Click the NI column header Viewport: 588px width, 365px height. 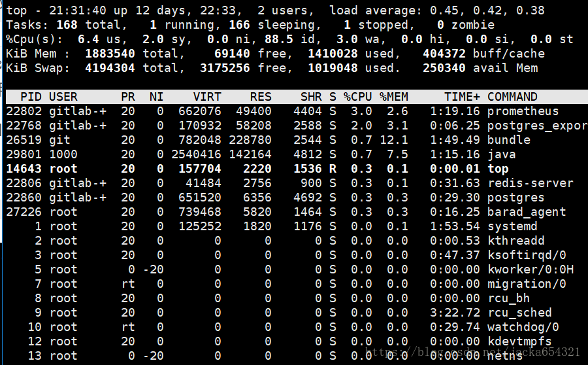coord(156,97)
